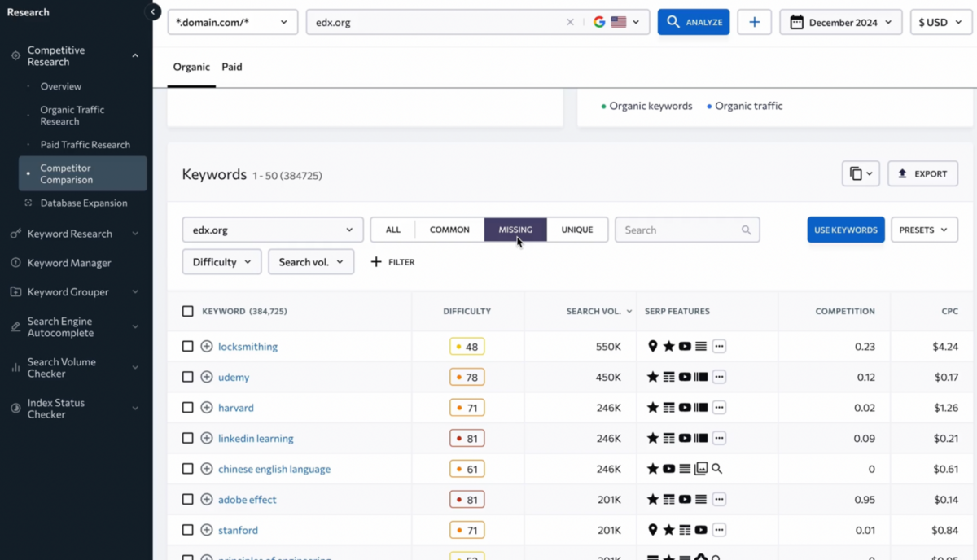Check the linkedin learning row checkbox

(188, 438)
